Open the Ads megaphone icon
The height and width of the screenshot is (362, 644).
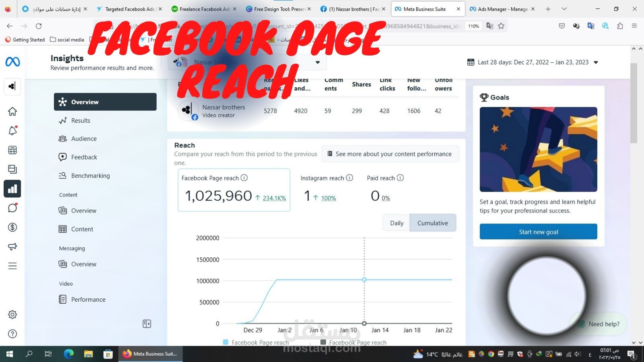pyautogui.click(x=12, y=247)
